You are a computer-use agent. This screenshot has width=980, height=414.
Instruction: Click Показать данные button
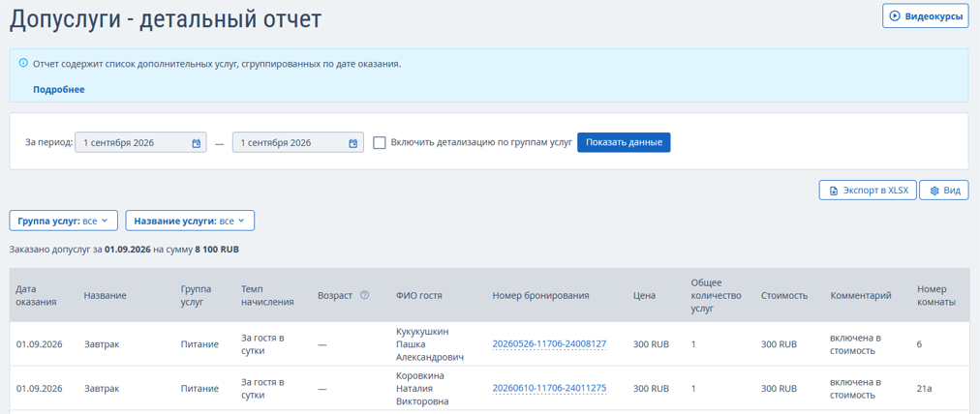coord(624,142)
